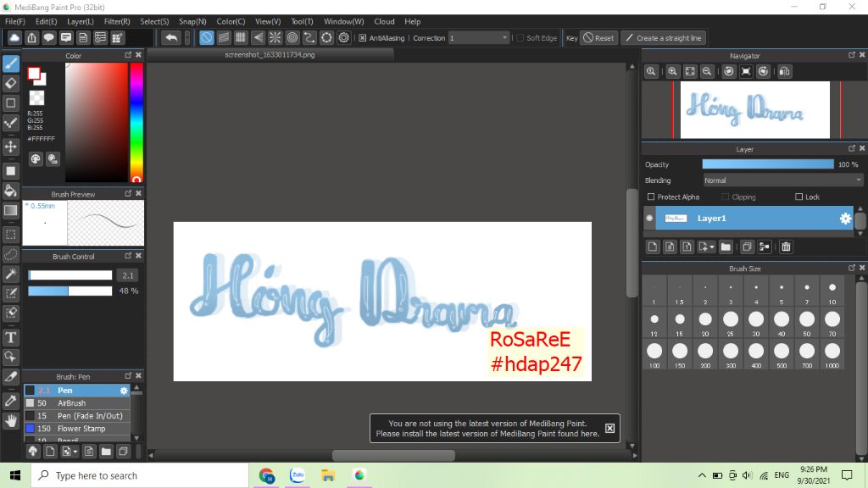Screen dimensions: 868x488
Task: Select Pen (Fade In/Out) brush
Action: (77, 416)
